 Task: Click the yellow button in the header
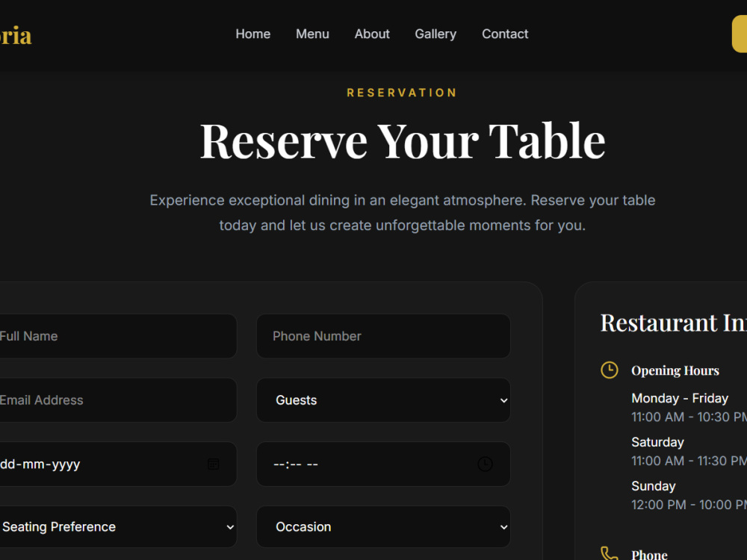pyautogui.click(x=740, y=34)
